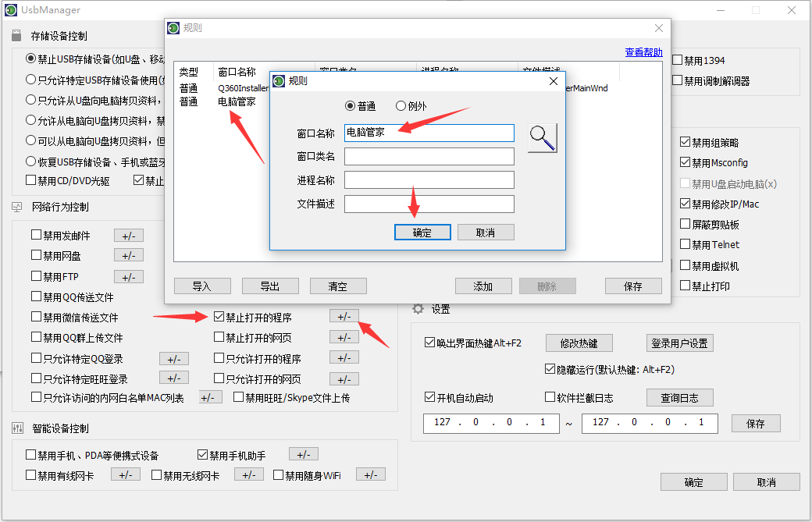
Task: Click the 进程名称 input field
Action: tap(429, 180)
